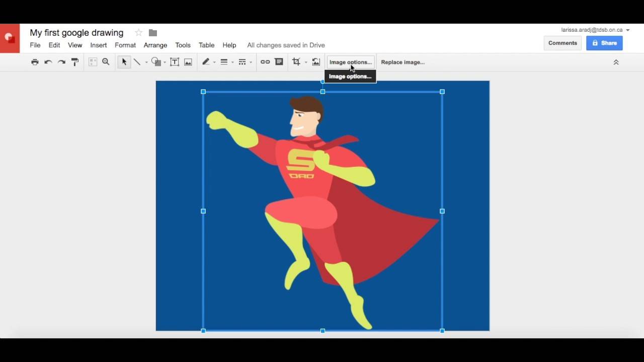
Task: Select the Paint format roller tool
Action: [75, 62]
